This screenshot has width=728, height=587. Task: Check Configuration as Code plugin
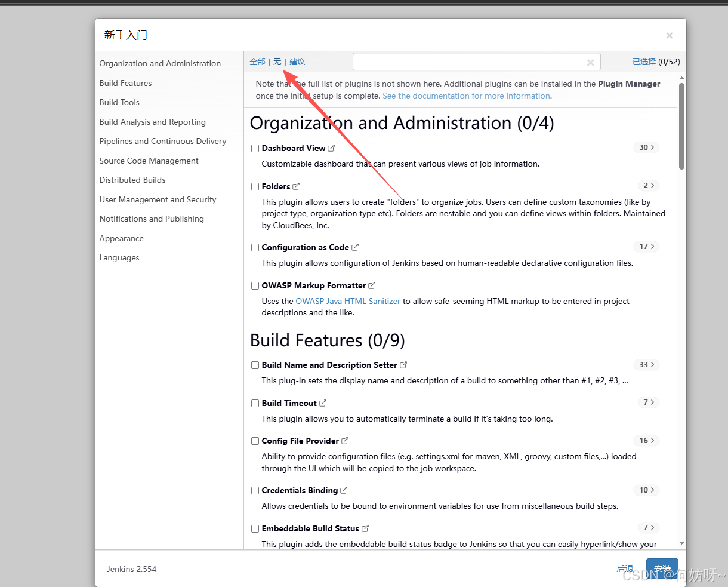(x=255, y=247)
